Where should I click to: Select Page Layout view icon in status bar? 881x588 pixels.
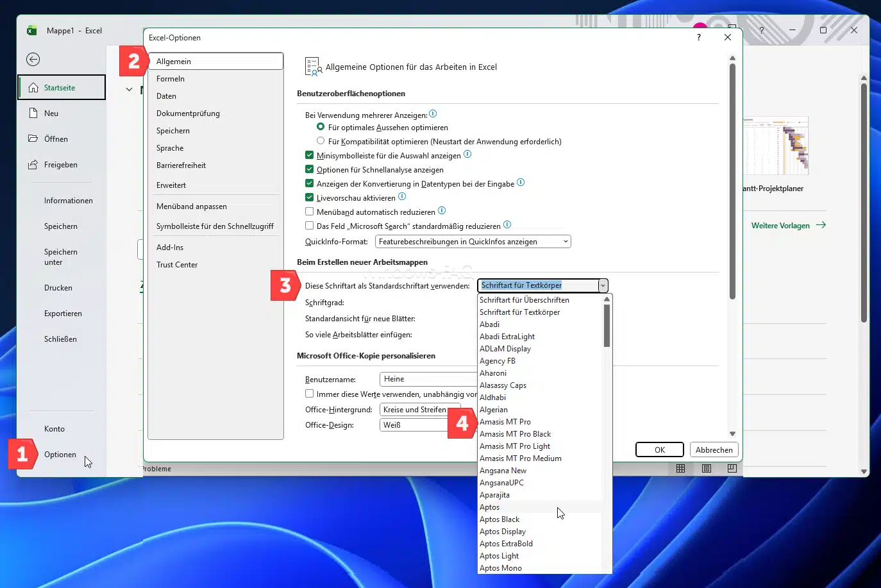point(706,469)
